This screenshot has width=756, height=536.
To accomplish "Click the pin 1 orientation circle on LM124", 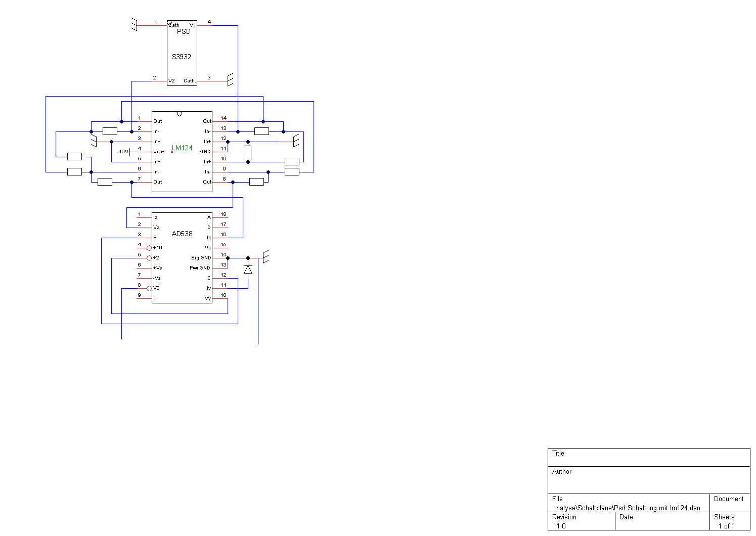I will click(x=180, y=114).
